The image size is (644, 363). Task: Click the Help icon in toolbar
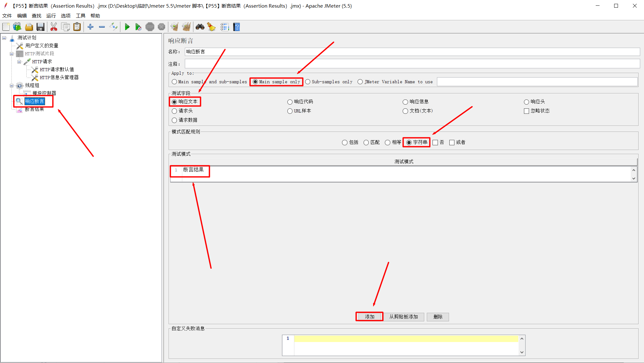coord(238,27)
